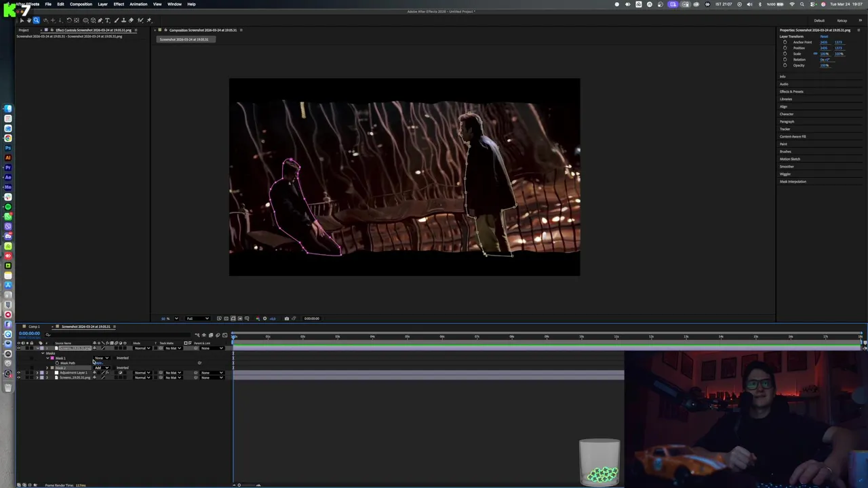Viewport: 868px width, 488px height.
Task: Open Adjustment Layer 1 blending Mode dropdown
Action: coord(142,373)
